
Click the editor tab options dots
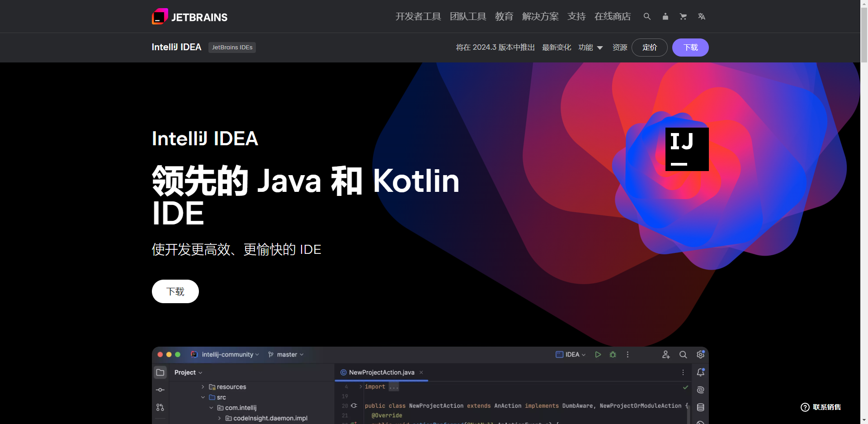(683, 372)
